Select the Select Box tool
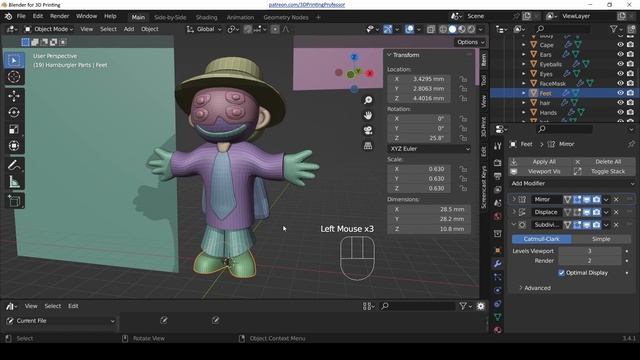640x360 pixels. pyautogui.click(x=14, y=60)
